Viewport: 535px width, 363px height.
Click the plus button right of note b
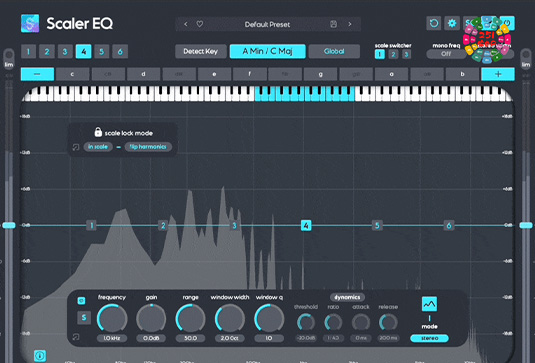pos(498,74)
